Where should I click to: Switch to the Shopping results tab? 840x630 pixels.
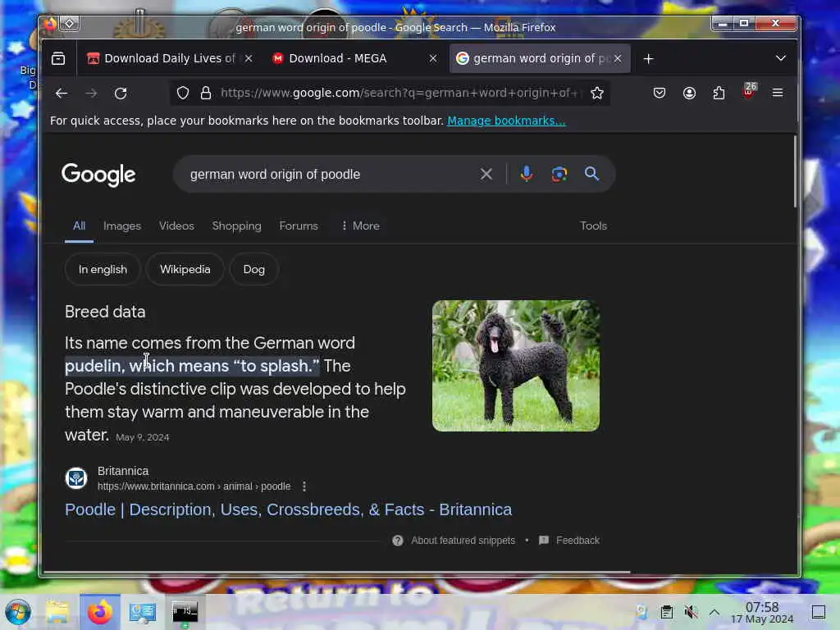[x=237, y=226]
